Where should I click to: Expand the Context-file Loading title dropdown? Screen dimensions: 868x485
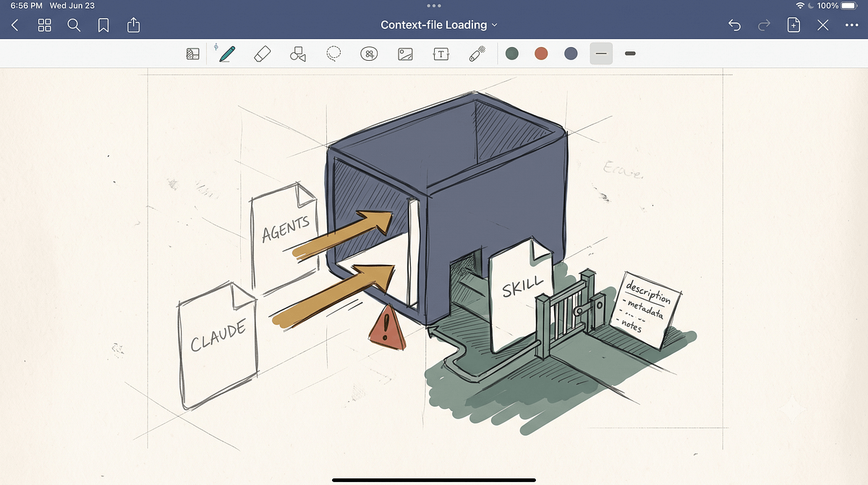[x=439, y=25]
